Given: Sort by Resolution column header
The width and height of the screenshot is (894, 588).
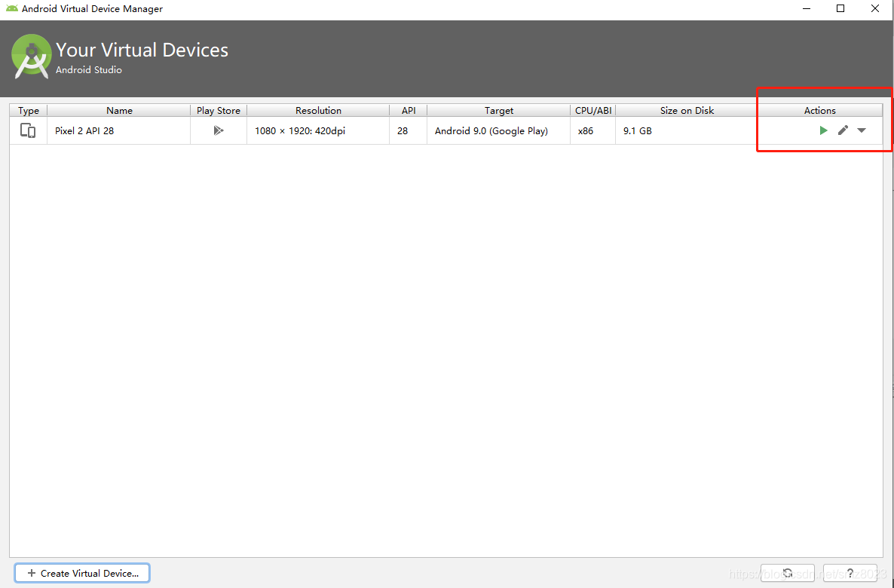Looking at the screenshot, I should click(x=318, y=111).
